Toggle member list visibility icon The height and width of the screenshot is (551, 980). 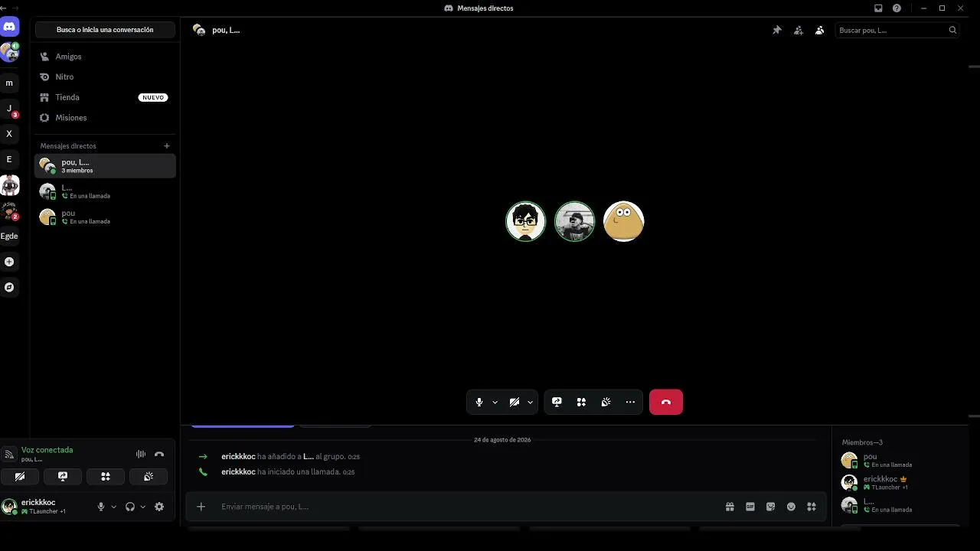click(819, 30)
